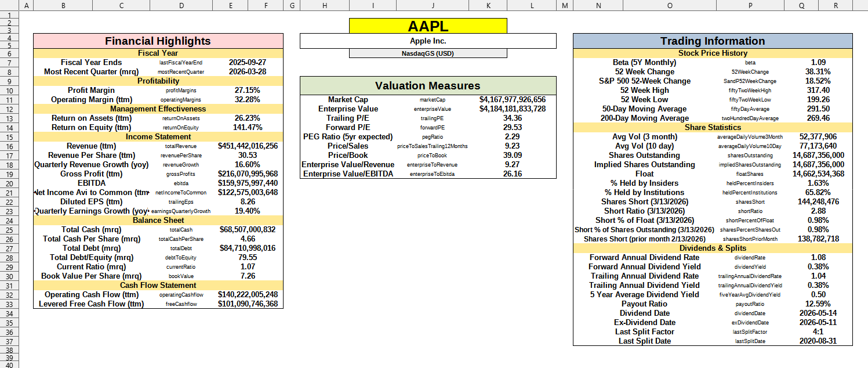Click column header J
The width and height of the screenshot is (868, 368).
pos(433,5)
